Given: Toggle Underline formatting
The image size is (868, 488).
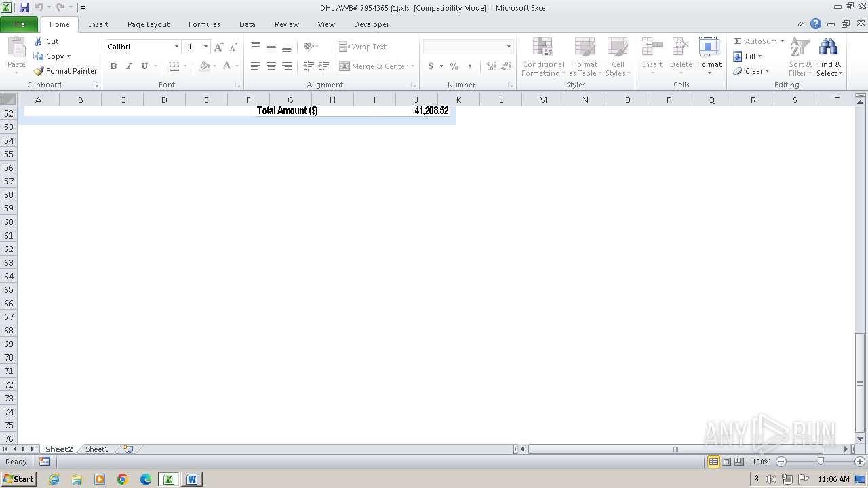Looking at the screenshot, I should (144, 66).
